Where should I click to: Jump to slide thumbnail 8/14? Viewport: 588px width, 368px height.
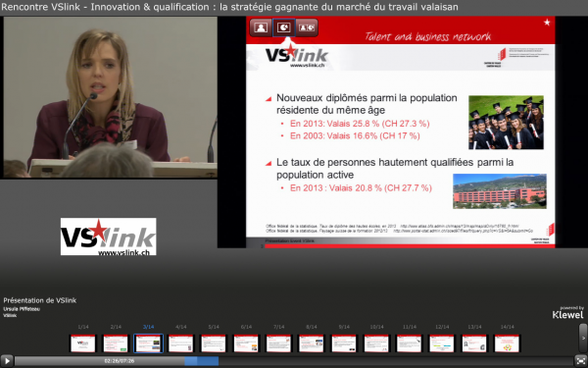312,343
